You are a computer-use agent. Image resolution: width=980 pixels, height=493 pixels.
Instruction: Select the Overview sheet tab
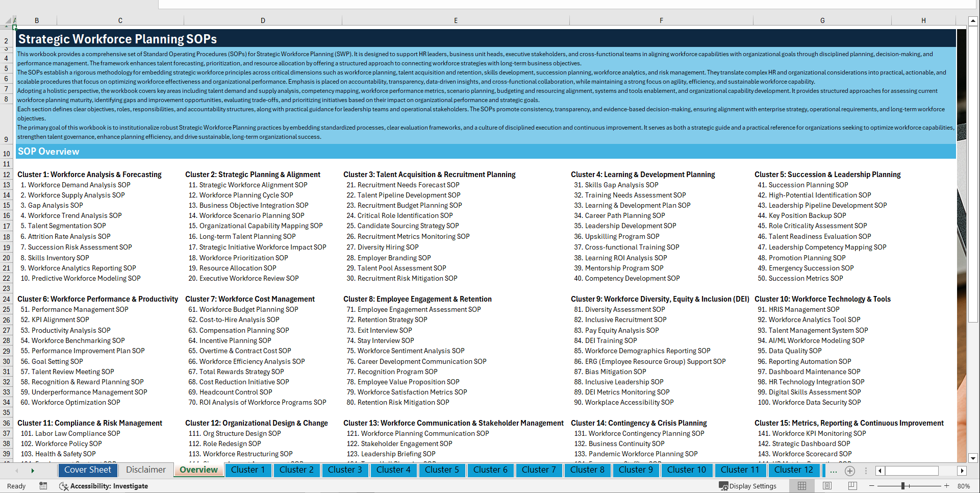click(x=199, y=470)
